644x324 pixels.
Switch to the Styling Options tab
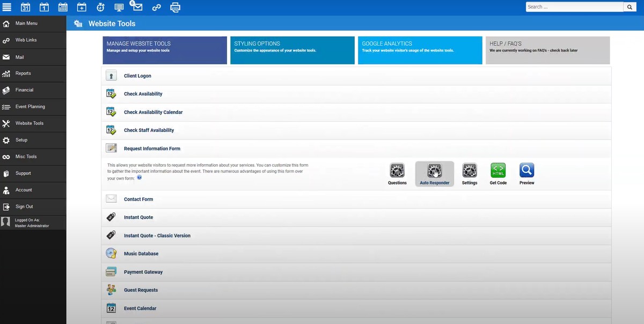pos(292,50)
